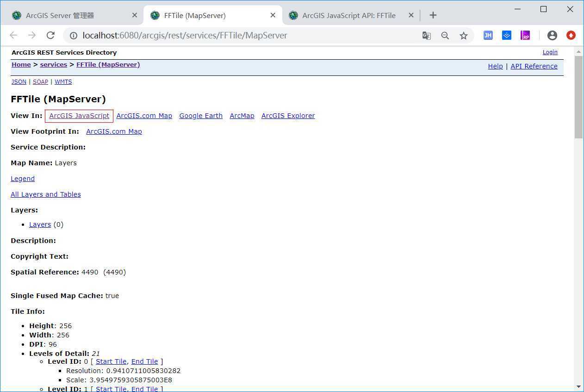Image resolution: width=584 pixels, height=392 pixels.
Task: Click the browser forward arrow
Action: click(32, 35)
